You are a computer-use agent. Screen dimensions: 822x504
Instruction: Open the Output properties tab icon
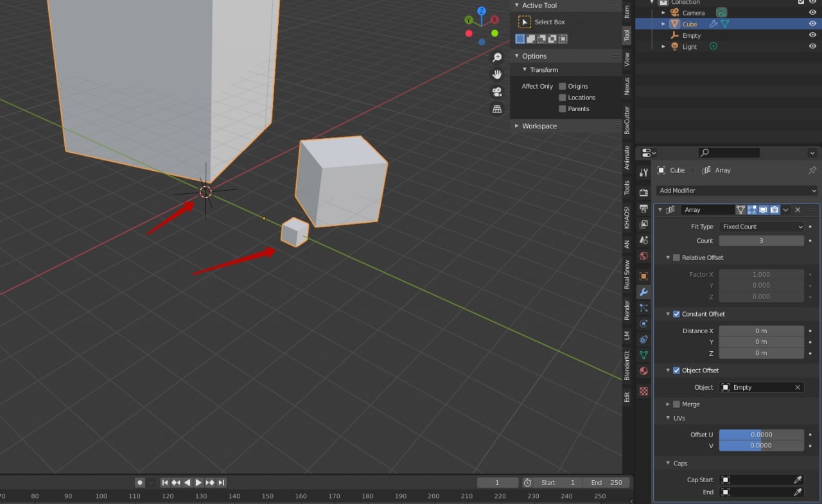(x=643, y=208)
